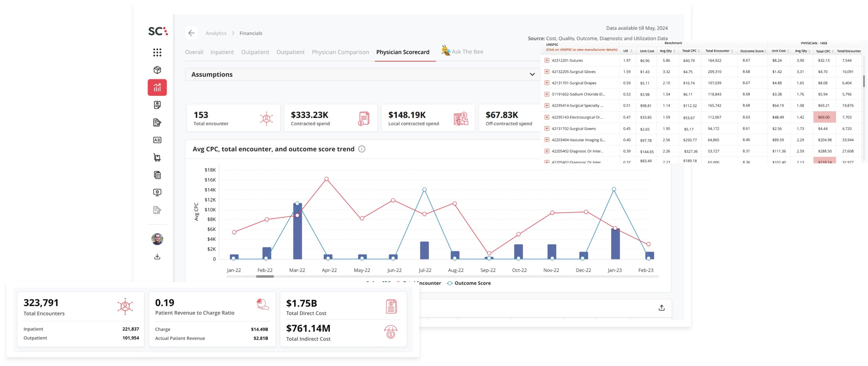Click the $761.14M Total Indirect Cost value
Viewport: 868px width, 366px height.
[x=308, y=328]
